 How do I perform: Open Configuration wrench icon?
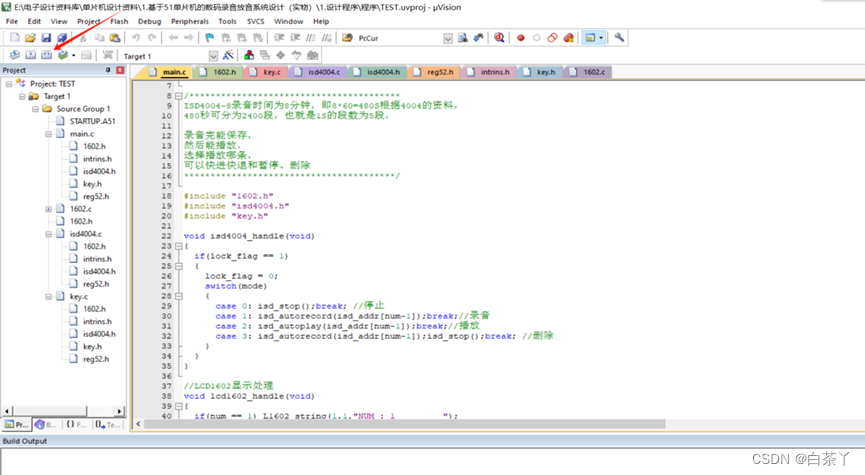[620, 38]
